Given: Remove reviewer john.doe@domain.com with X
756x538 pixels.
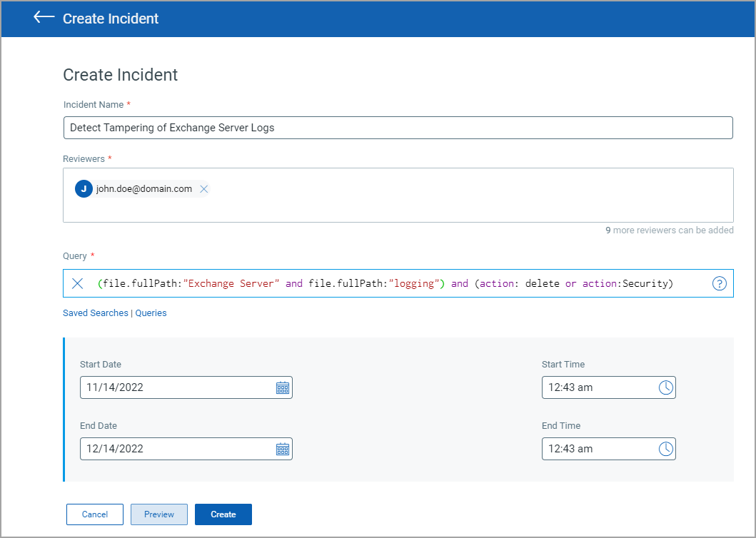Looking at the screenshot, I should point(204,189).
